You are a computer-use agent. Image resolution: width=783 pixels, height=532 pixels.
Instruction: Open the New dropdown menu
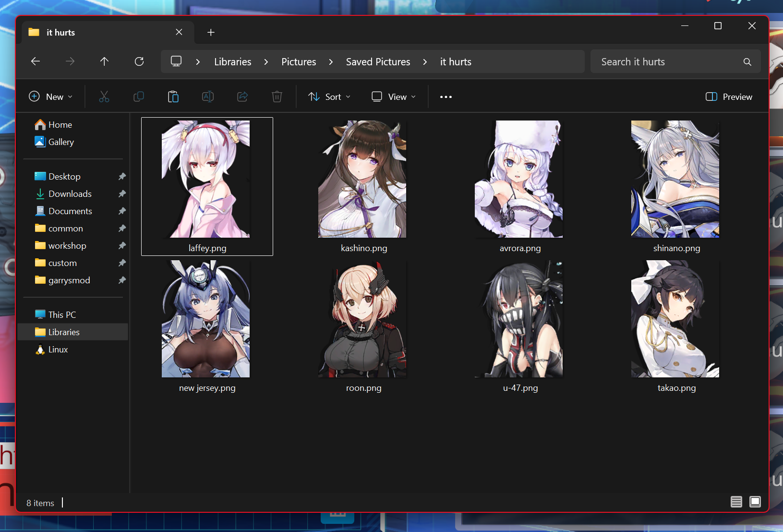(x=51, y=97)
